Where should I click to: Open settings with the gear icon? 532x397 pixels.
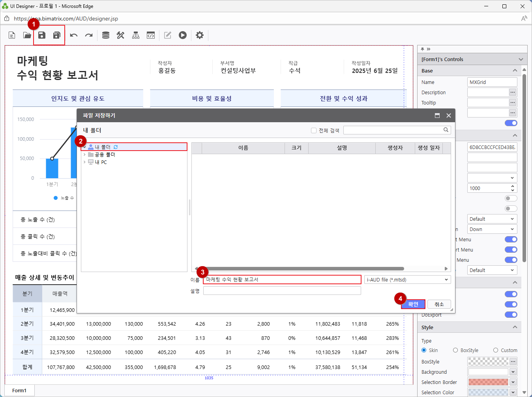pos(200,35)
